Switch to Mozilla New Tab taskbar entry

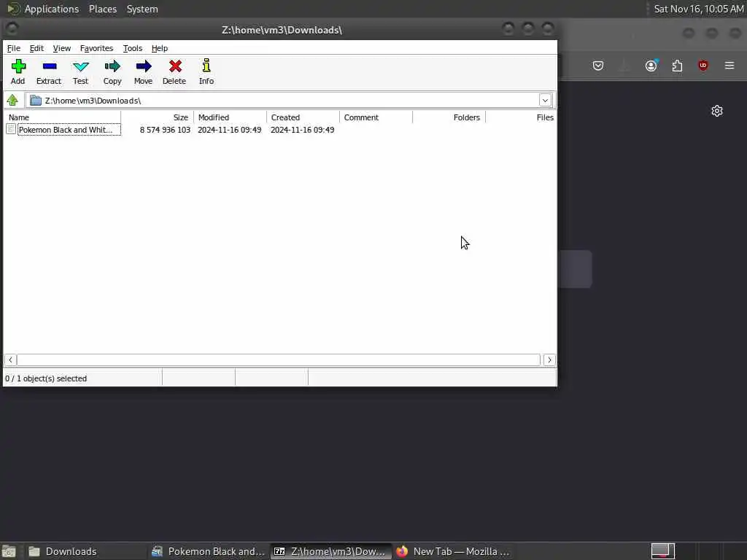(453, 551)
